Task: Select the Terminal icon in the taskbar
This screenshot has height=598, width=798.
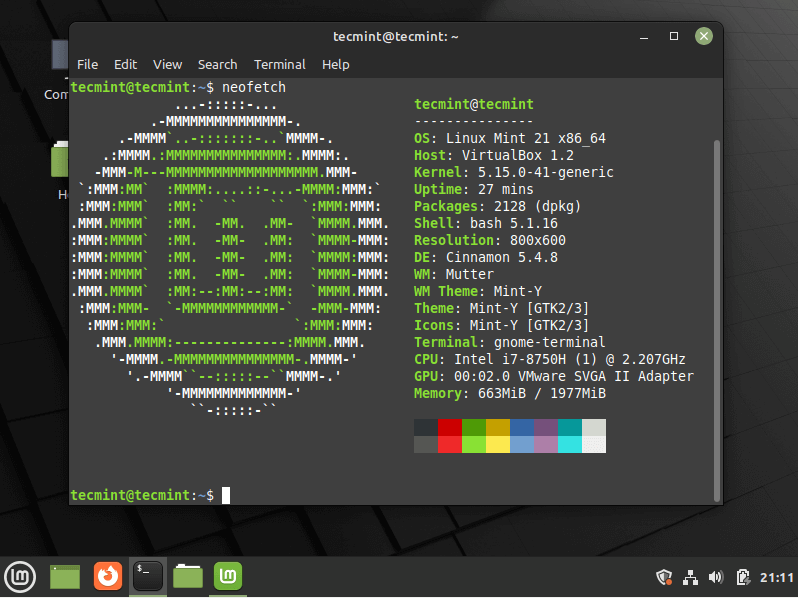Action: pyautogui.click(x=148, y=576)
